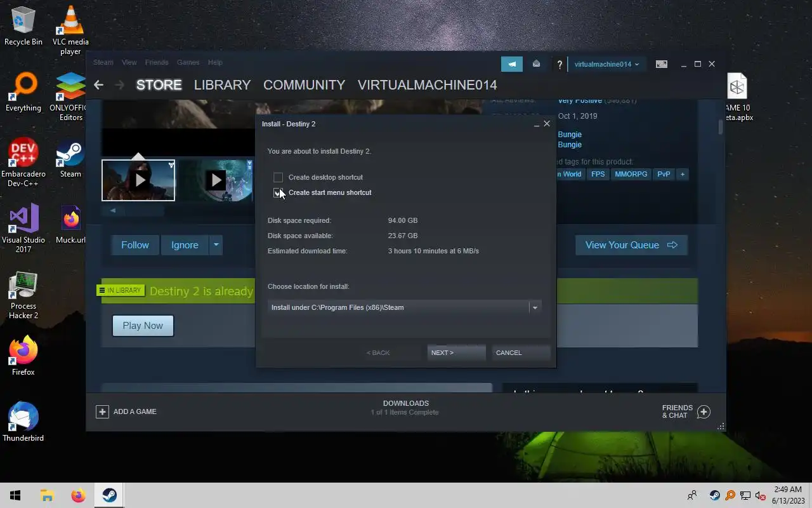Screen dimensions: 812x508
Task: Click the FPS tag
Action: coord(598,174)
